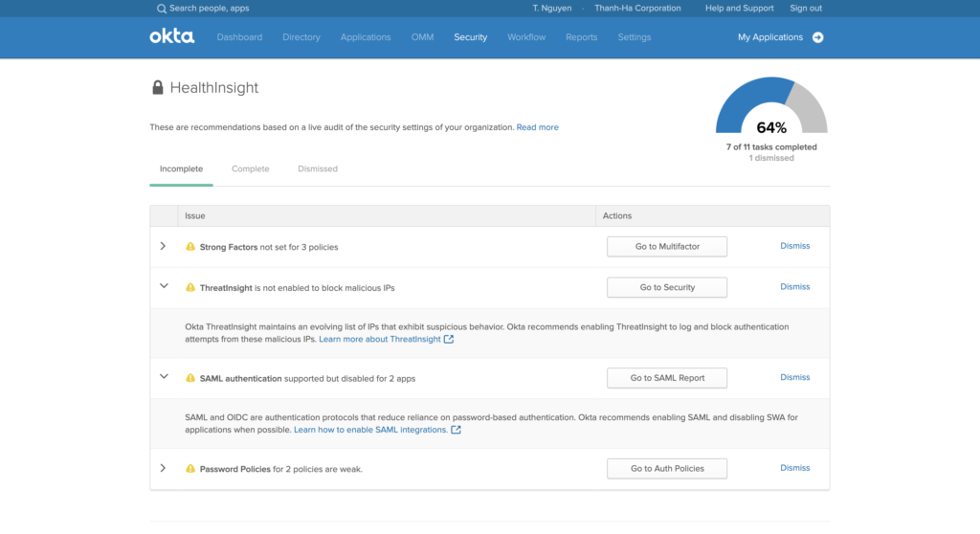
Task: Expand the Strong Factors row
Action: click(x=163, y=246)
